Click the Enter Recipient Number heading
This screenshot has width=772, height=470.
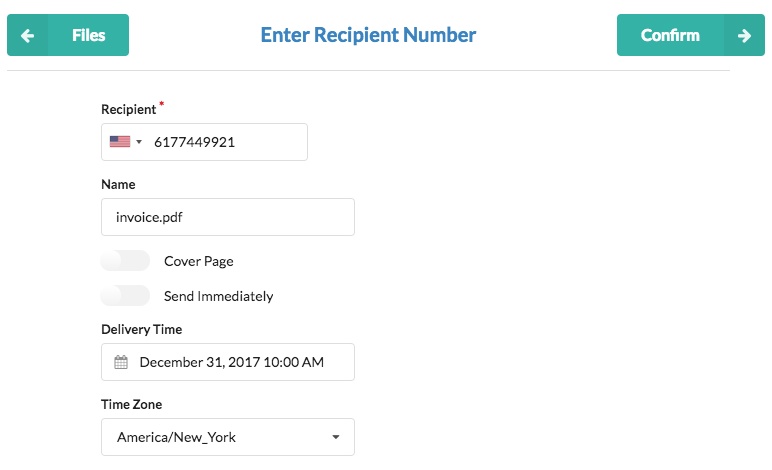point(368,35)
